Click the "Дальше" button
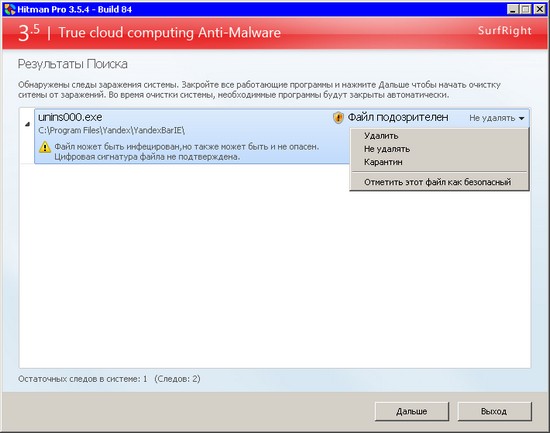The height and width of the screenshot is (433, 550). tap(412, 411)
